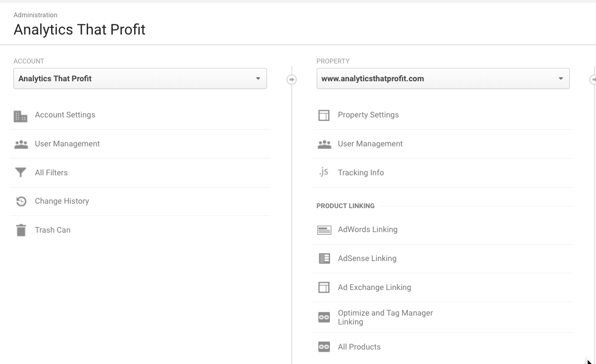
Task: Click the All Products link icon
Action: [324, 347]
